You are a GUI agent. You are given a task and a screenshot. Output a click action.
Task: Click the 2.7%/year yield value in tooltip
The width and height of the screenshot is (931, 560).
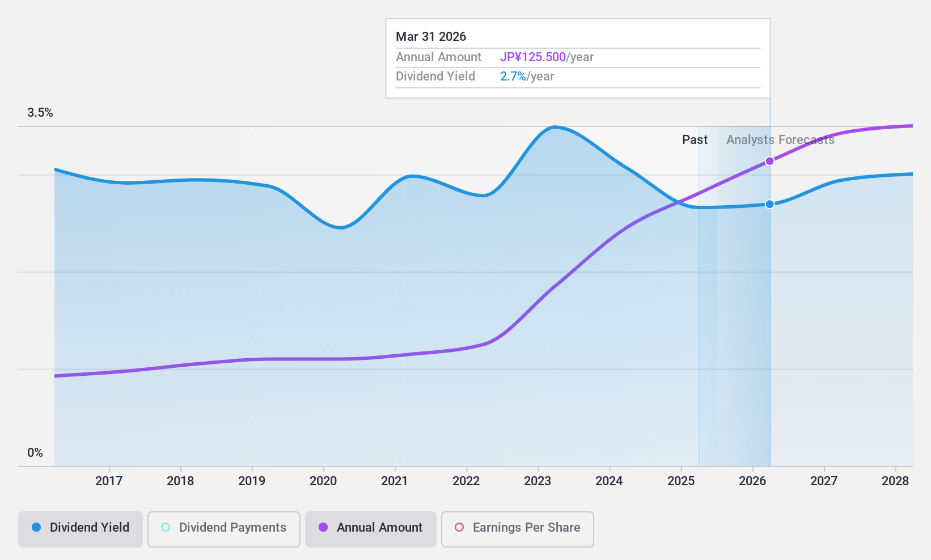[x=527, y=77]
